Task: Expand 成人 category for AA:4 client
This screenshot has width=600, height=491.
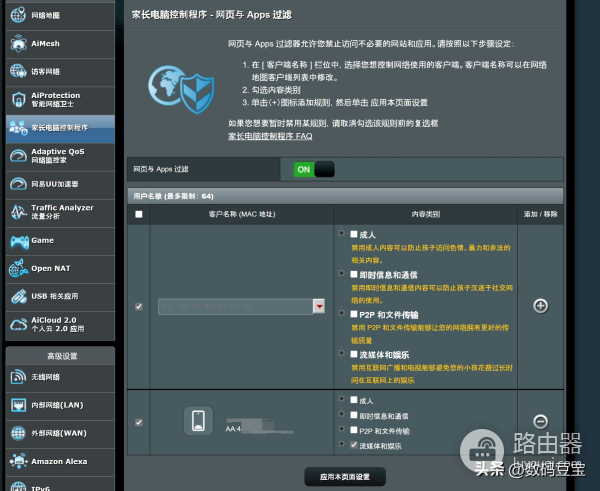Action: click(x=341, y=399)
